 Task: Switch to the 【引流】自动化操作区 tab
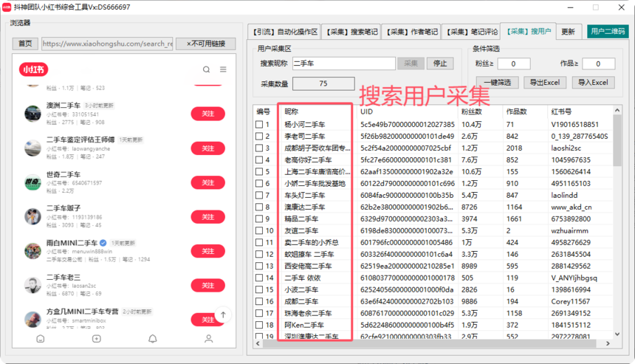285,32
